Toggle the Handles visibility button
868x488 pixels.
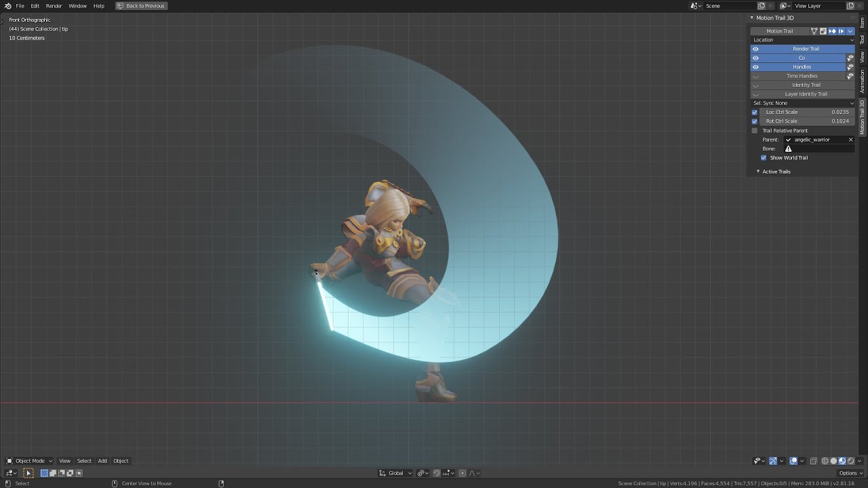[x=798, y=67]
